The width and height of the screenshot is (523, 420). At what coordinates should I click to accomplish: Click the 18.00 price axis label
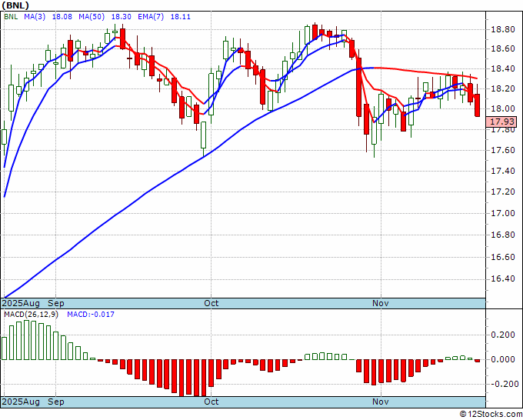tap(503, 108)
